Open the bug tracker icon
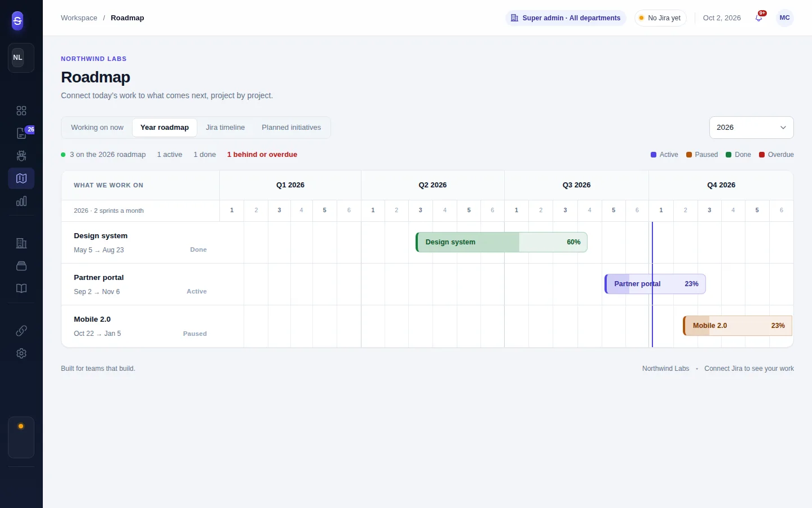The width and height of the screenshot is (812, 508). (21, 156)
